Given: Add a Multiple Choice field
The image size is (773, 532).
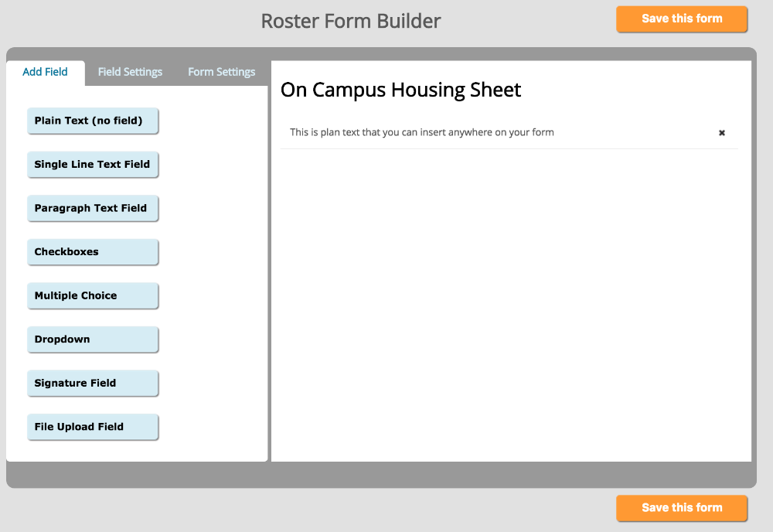Looking at the screenshot, I should click(93, 296).
